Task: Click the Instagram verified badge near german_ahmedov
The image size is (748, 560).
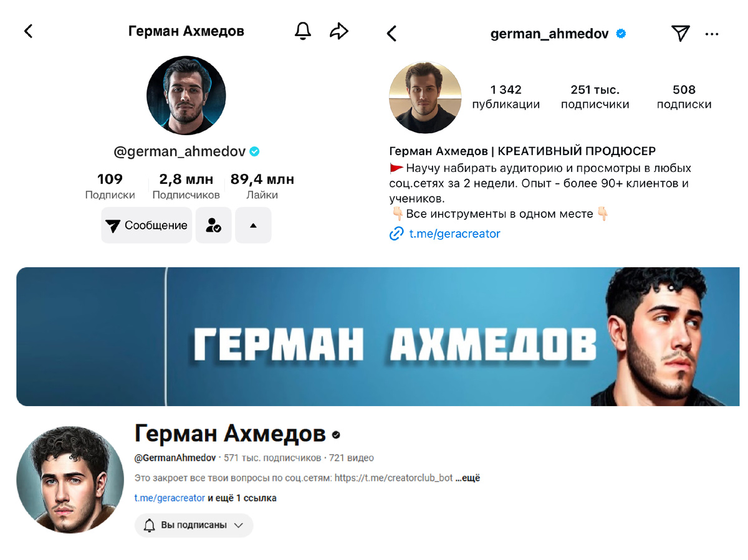Action: pyautogui.click(x=621, y=34)
